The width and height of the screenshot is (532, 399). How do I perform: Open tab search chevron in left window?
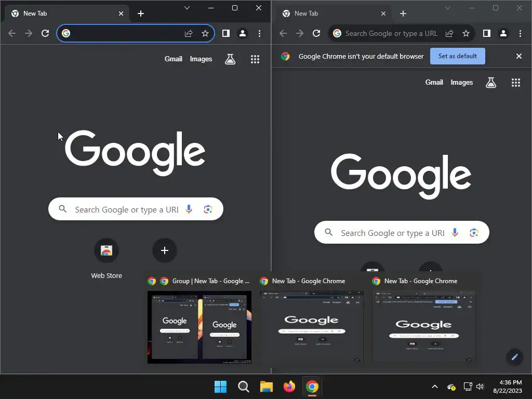[x=187, y=8]
